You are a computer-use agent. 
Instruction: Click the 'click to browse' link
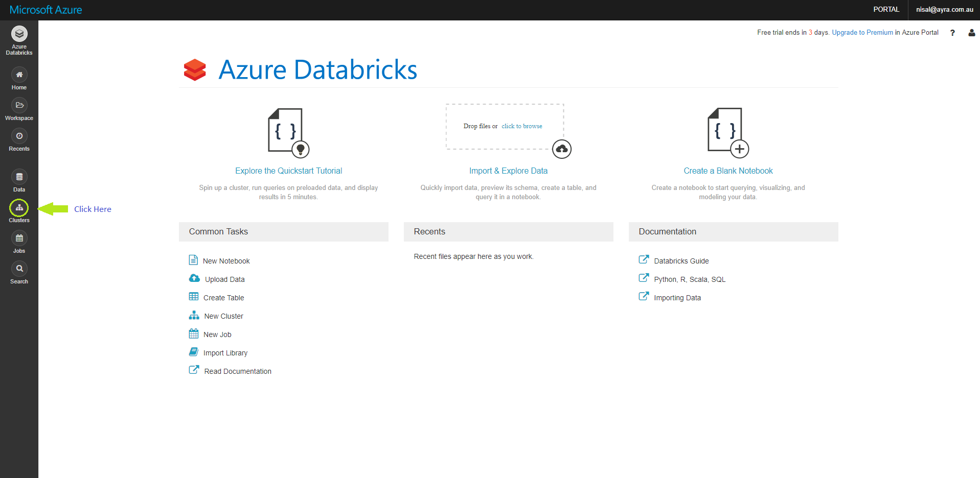tap(522, 126)
